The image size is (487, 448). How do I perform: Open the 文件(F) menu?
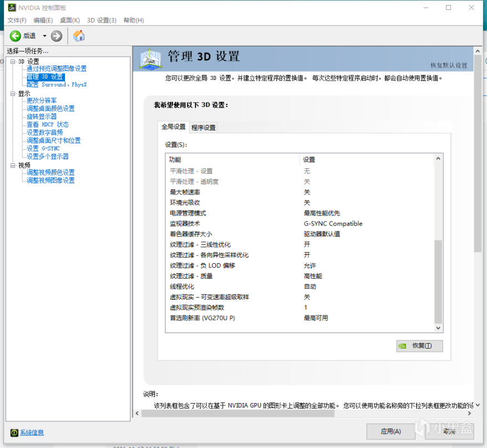17,20
